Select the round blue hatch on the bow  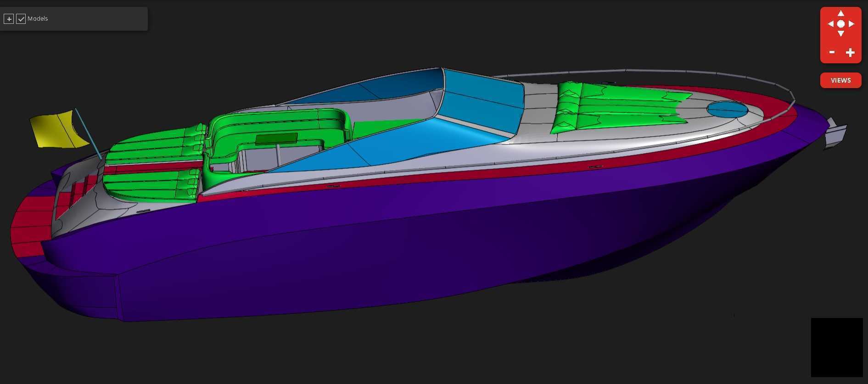click(728, 109)
